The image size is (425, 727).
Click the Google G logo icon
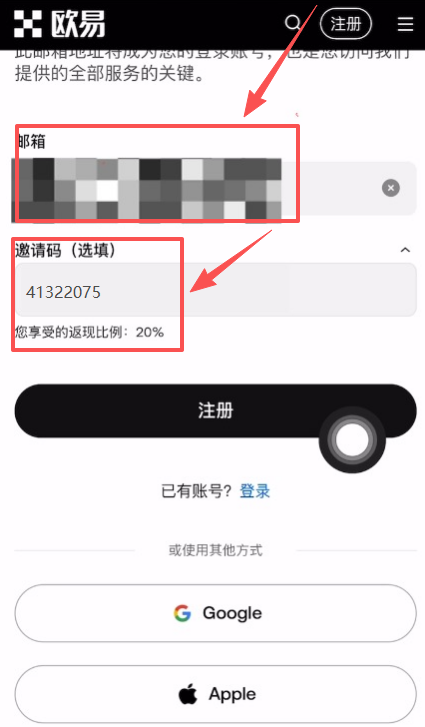coord(183,613)
